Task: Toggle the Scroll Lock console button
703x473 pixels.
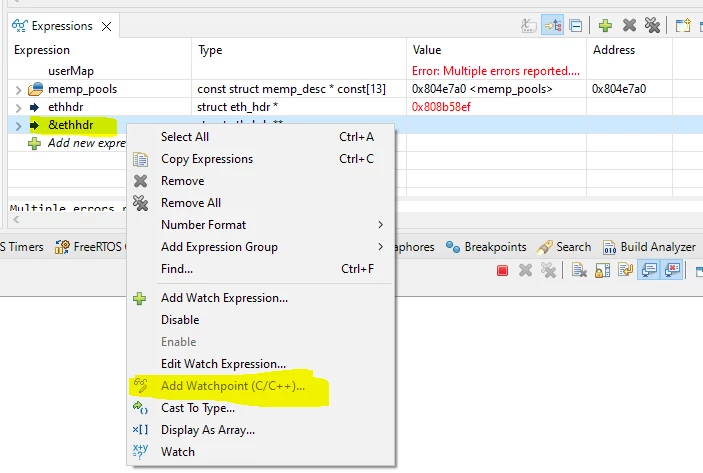Action: tap(603, 270)
